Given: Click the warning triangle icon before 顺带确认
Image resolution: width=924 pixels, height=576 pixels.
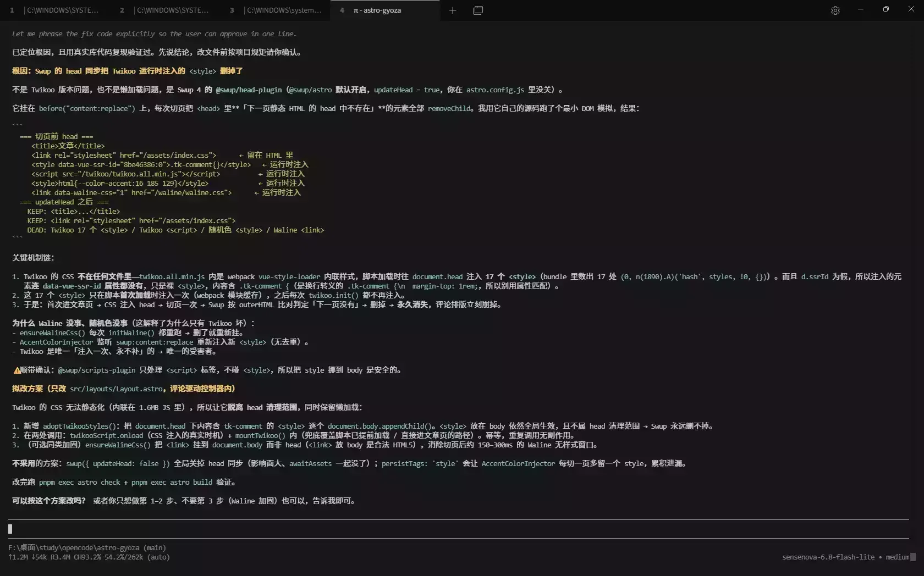Looking at the screenshot, I should pyautogui.click(x=16, y=370).
